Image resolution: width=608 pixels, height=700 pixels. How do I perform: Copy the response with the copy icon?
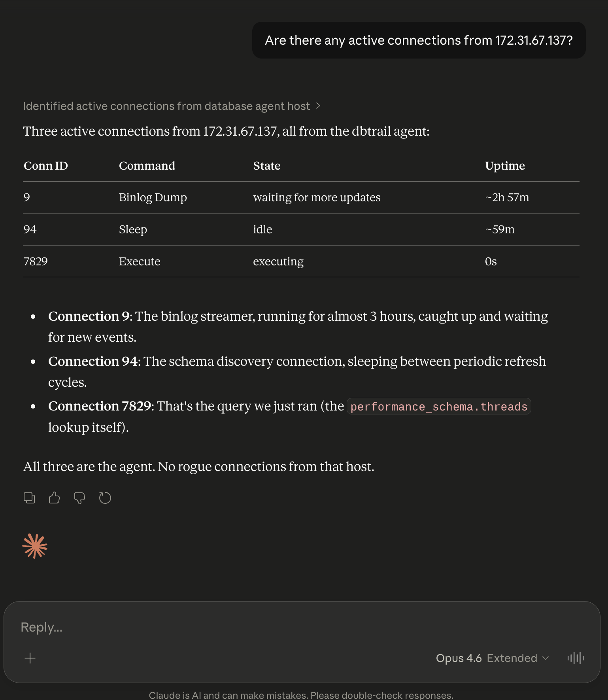[29, 498]
